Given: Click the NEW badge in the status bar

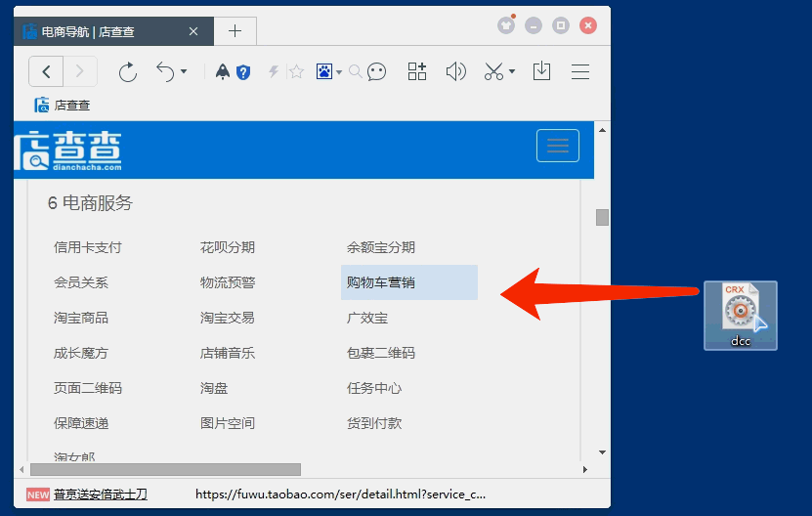Looking at the screenshot, I should click(x=38, y=494).
